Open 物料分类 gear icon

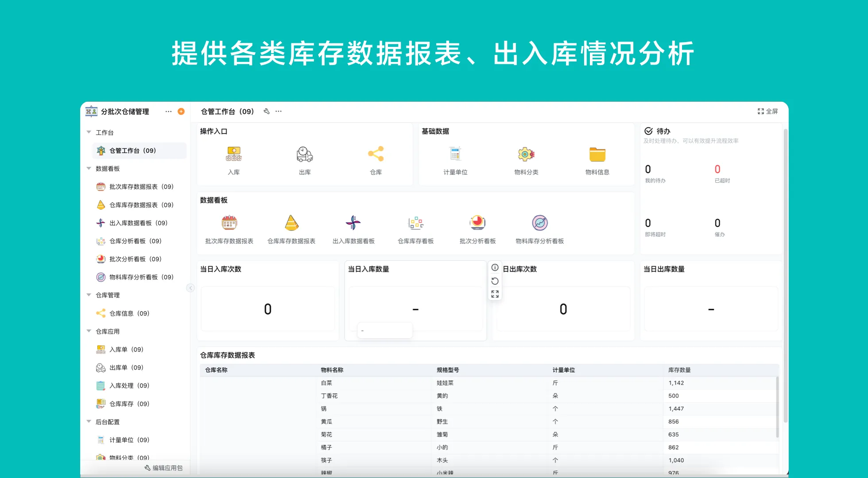click(x=526, y=154)
